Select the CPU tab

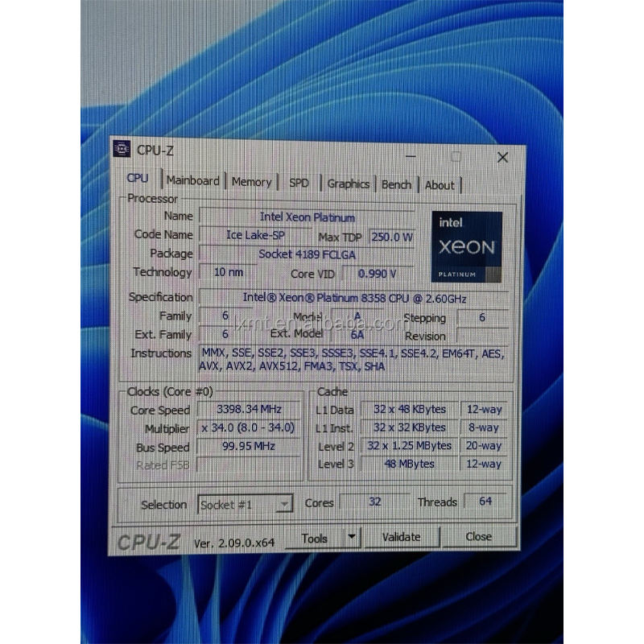coord(138,178)
